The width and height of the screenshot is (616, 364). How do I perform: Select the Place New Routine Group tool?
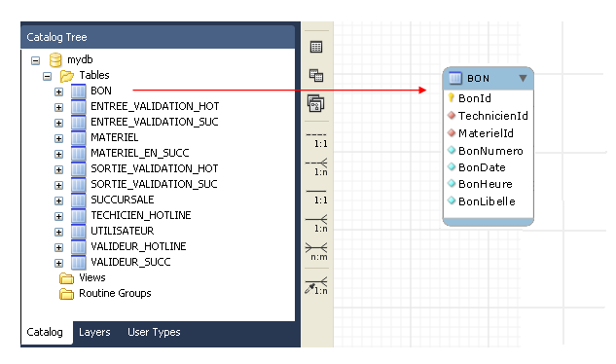316,104
